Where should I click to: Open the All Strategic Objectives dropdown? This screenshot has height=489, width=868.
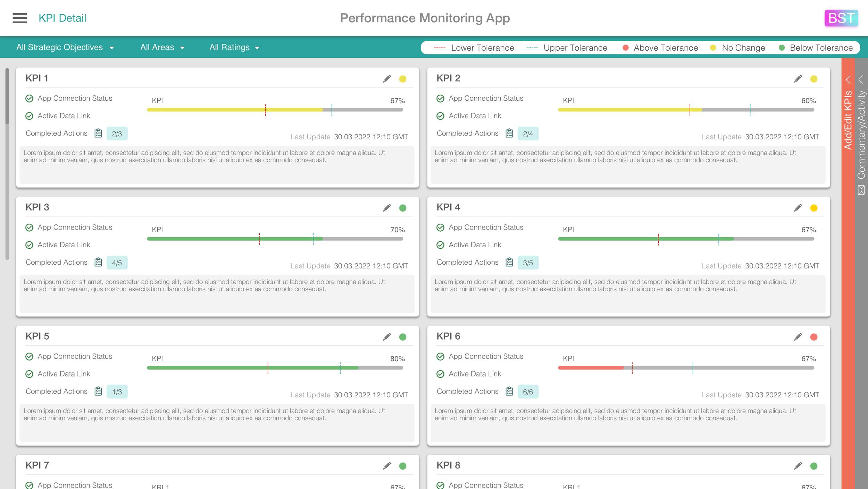(65, 48)
